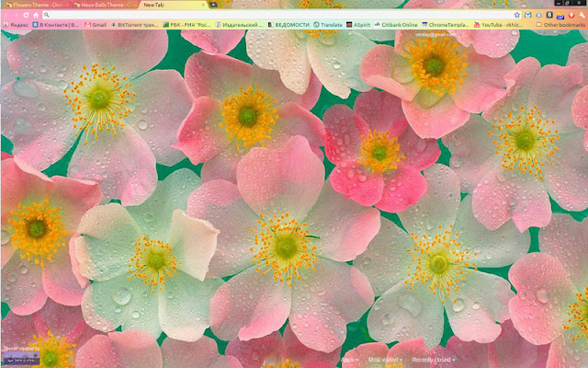Click the signed-in email address text
588x368 pixels.
[x=435, y=35]
